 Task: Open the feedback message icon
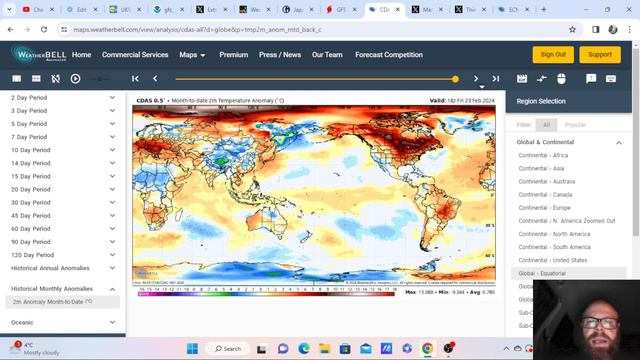click(x=591, y=78)
